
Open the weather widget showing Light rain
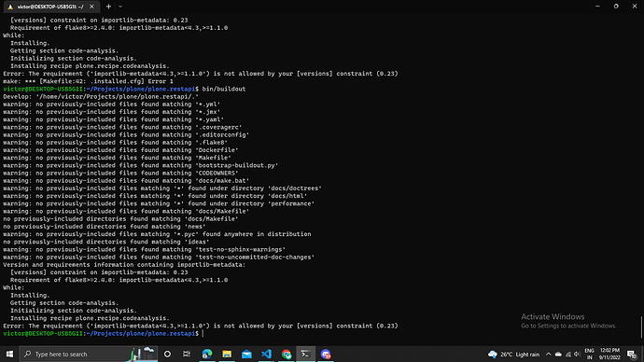coord(513,355)
